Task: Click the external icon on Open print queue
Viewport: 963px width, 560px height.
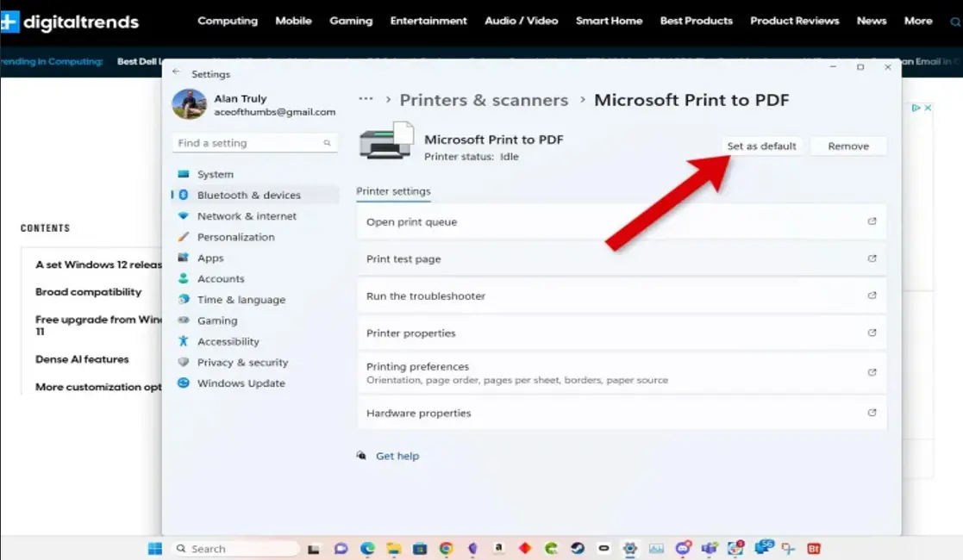Action: pos(872,221)
